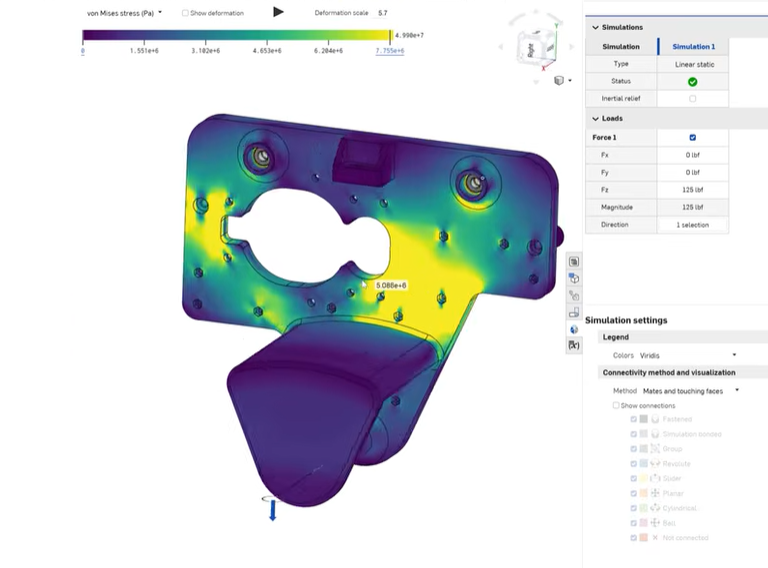Click the fourth icon in the right side strip
Screen dimensions: 768x568
pos(573,312)
